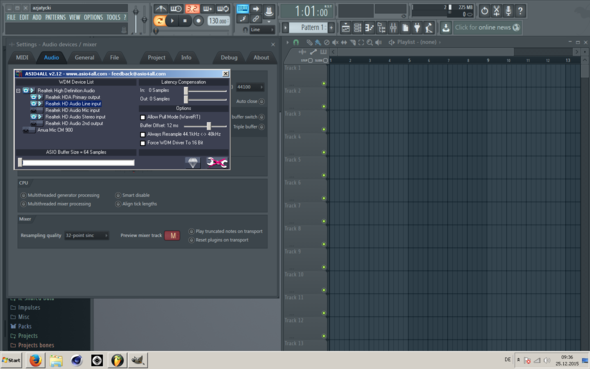The height and width of the screenshot is (369, 590).
Task: Toggle power button for Realtek HD Audio 2nd output
Action: click(x=36, y=123)
